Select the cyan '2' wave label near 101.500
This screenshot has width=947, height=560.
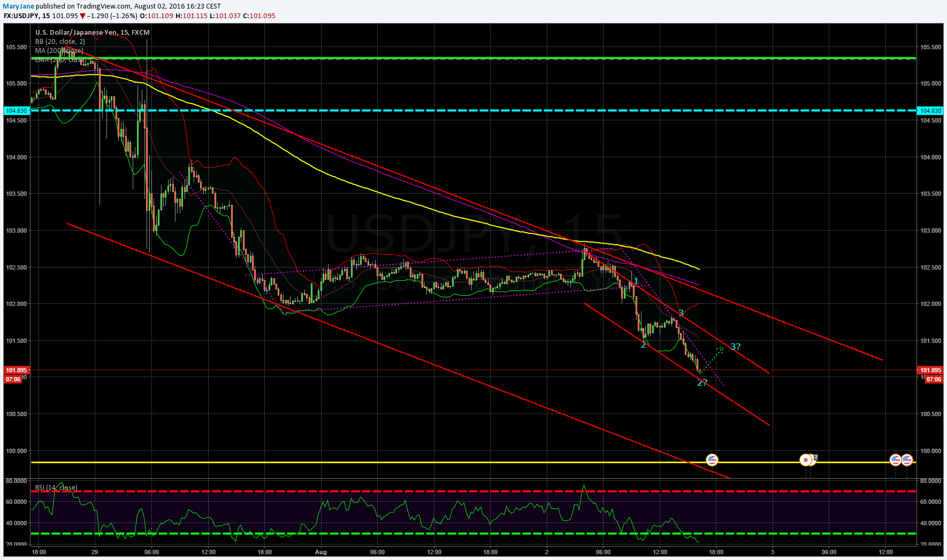click(644, 345)
